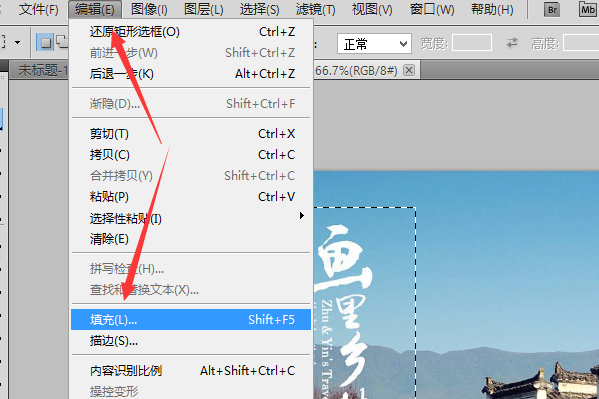Open the 选择(S) menu
Image resolution: width=599 pixels, height=399 pixels.
[259, 9]
